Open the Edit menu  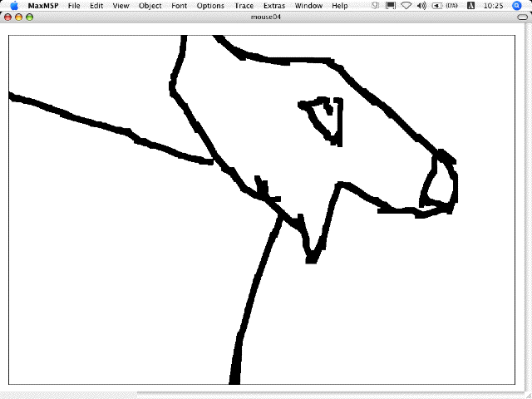(96, 6)
